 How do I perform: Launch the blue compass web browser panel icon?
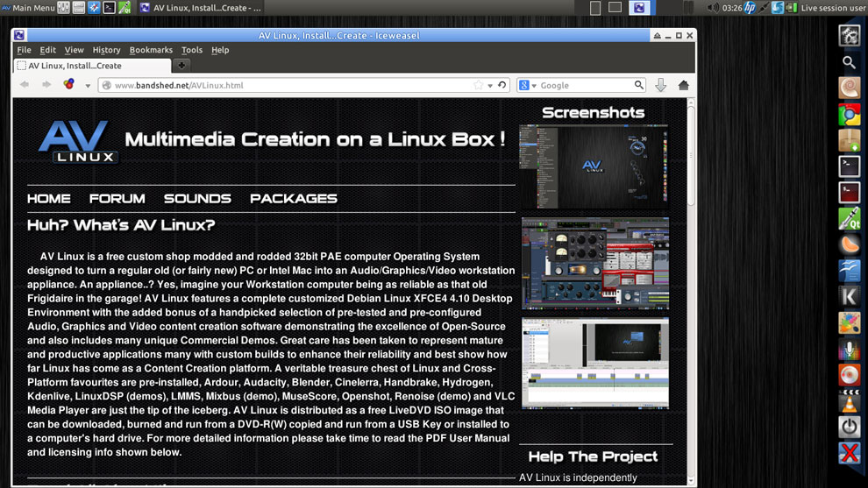(x=94, y=8)
